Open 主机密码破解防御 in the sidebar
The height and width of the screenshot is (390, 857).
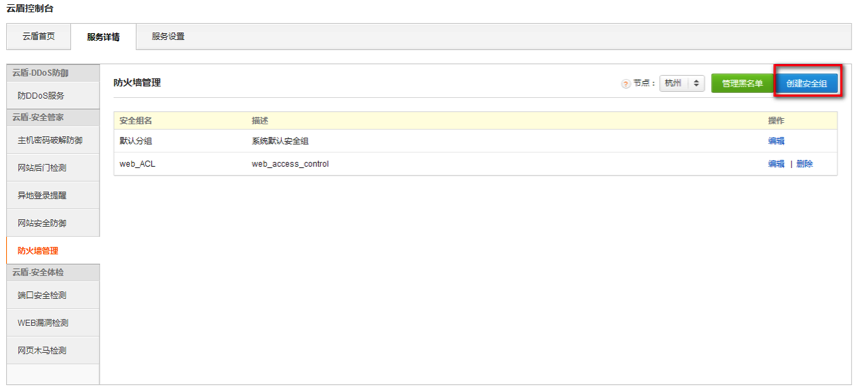[x=53, y=140]
